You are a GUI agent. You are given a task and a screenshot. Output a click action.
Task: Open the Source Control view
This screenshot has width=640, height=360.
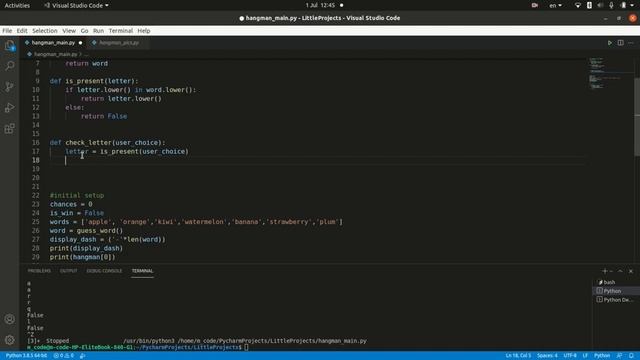point(10,87)
